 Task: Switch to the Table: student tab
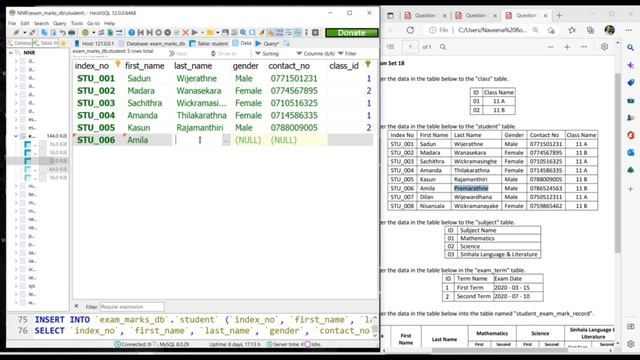(x=209, y=43)
